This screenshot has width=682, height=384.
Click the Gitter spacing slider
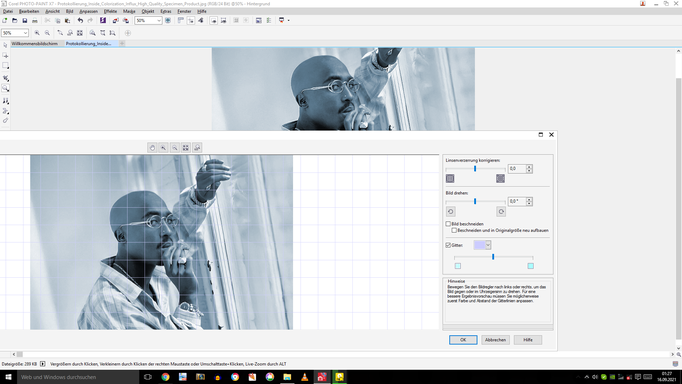[494, 257]
